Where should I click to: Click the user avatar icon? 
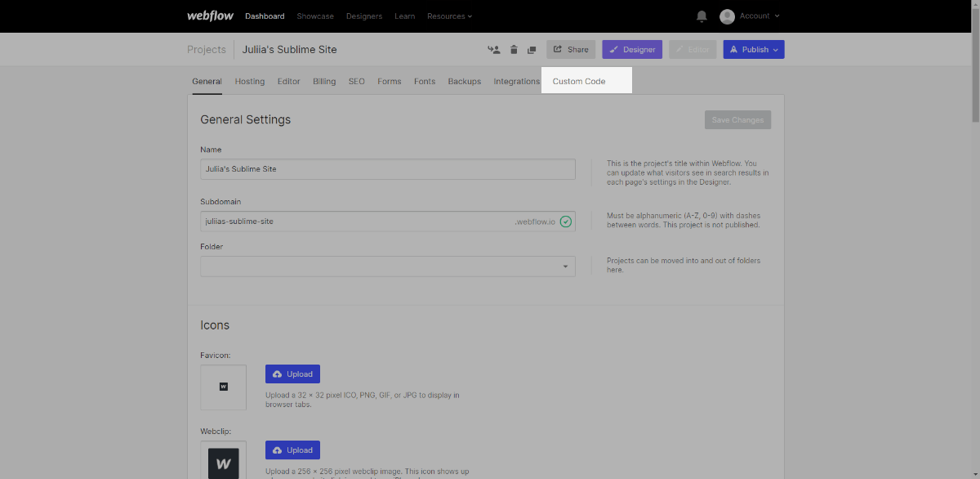[x=727, y=16]
